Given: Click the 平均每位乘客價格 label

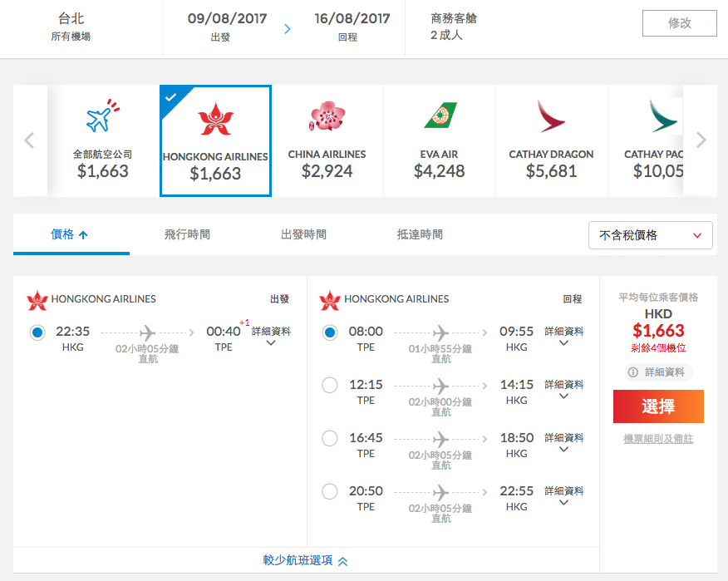Looking at the screenshot, I should [658, 298].
